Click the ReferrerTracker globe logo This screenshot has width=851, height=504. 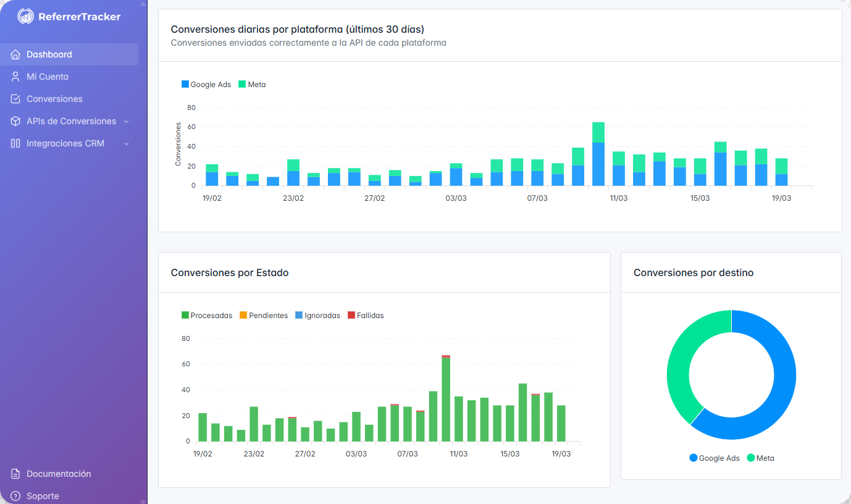(x=25, y=16)
